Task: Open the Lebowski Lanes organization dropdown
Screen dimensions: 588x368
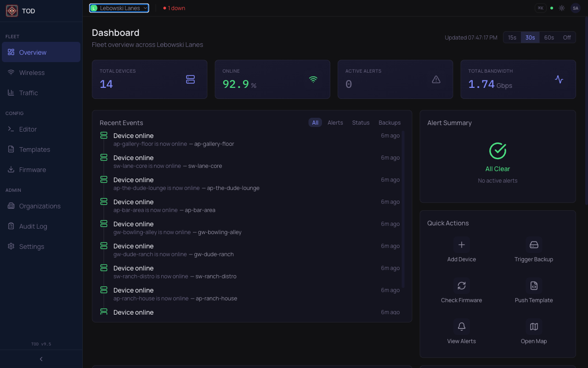Action: [119, 8]
